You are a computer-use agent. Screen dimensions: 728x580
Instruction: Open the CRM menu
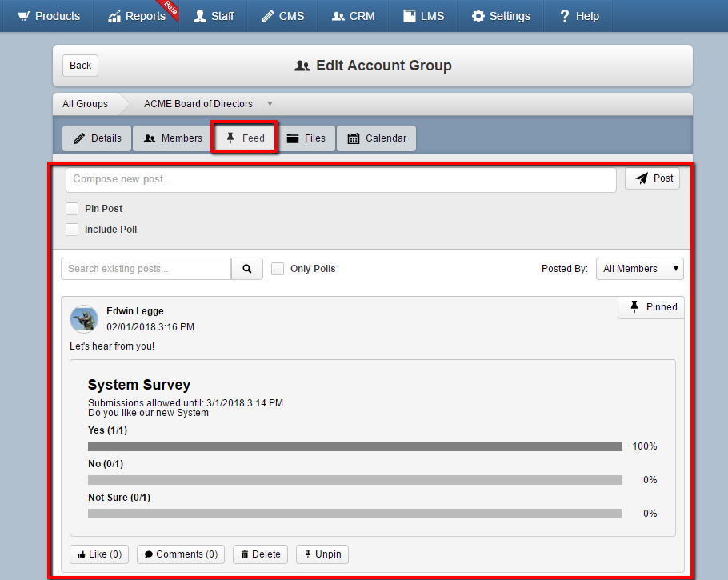[x=353, y=16]
